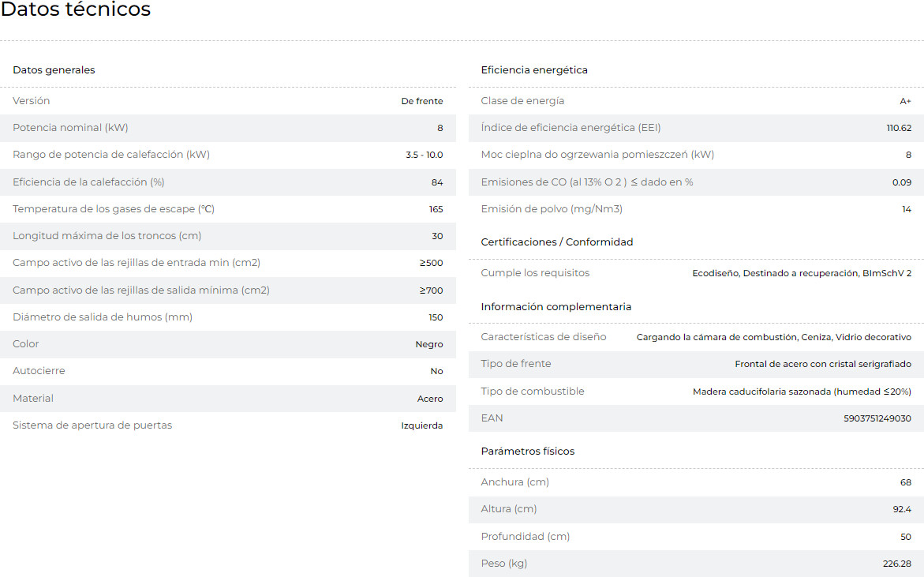Click the EAN number 5903751249030

pos(877,419)
